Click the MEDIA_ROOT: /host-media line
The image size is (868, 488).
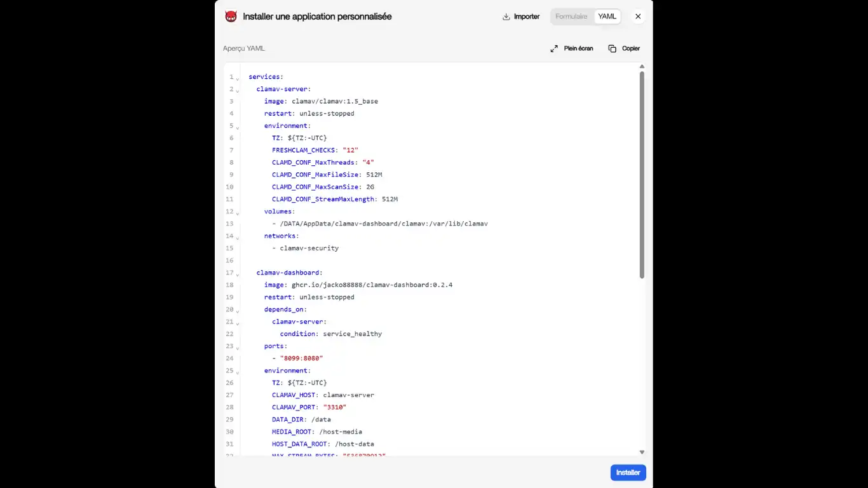(317, 431)
